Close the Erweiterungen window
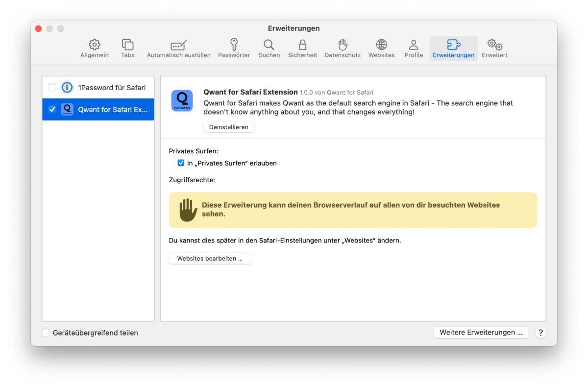 (x=39, y=28)
